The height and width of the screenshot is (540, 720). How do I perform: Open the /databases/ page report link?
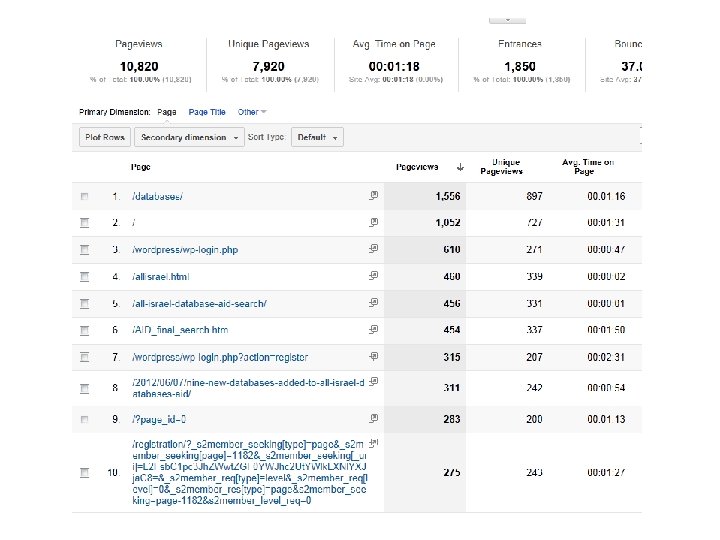click(x=157, y=196)
